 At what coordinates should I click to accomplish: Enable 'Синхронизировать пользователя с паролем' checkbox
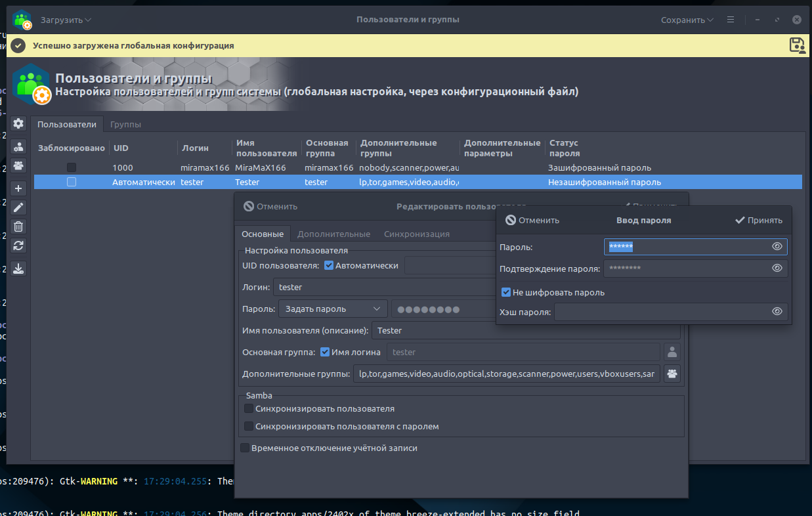(x=249, y=427)
